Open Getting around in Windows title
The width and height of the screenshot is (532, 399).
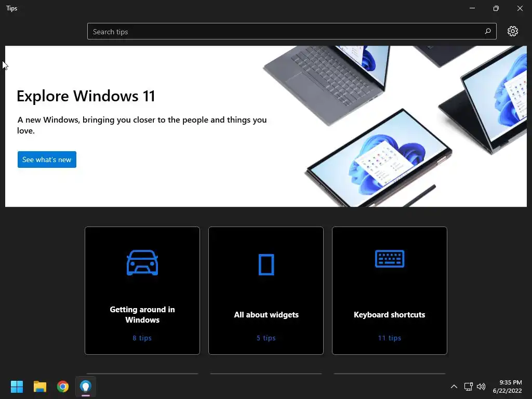(x=142, y=314)
